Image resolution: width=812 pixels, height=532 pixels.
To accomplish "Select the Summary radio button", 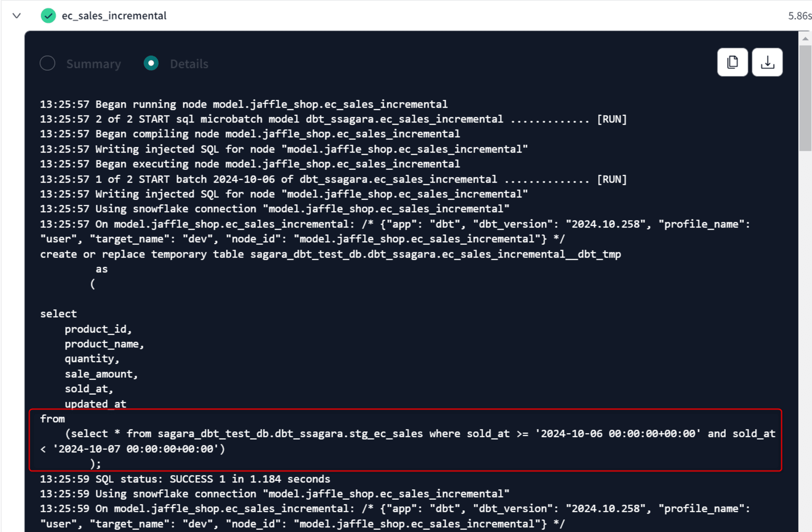I will (48, 63).
